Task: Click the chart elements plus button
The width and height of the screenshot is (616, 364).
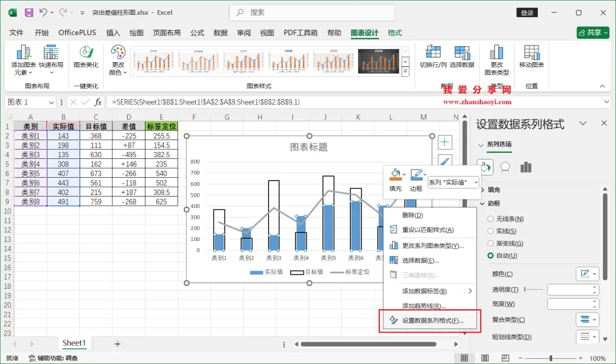Action: click(x=445, y=142)
